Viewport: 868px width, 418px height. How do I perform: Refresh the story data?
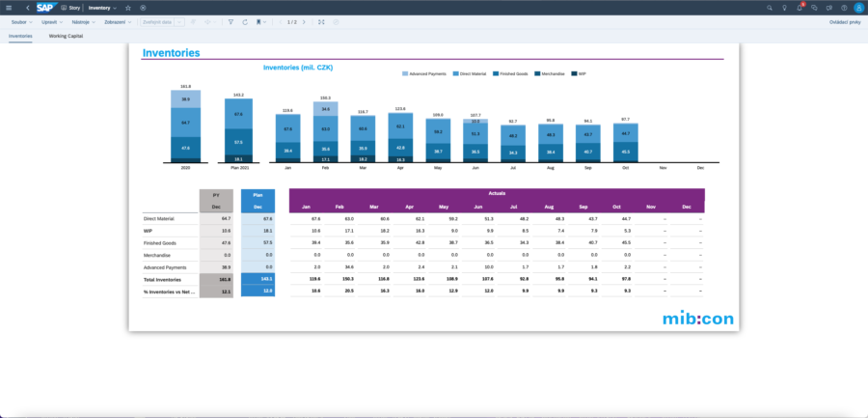(x=245, y=21)
